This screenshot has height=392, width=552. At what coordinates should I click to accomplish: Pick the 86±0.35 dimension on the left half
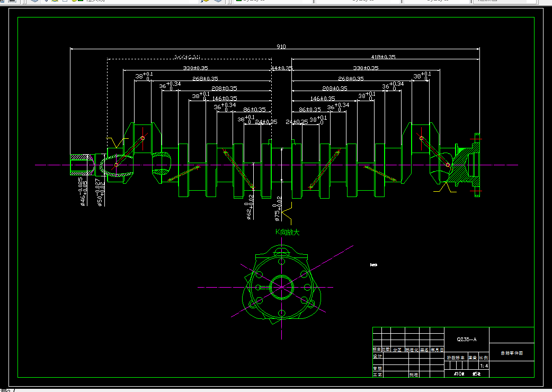click(x=254, y=110)
